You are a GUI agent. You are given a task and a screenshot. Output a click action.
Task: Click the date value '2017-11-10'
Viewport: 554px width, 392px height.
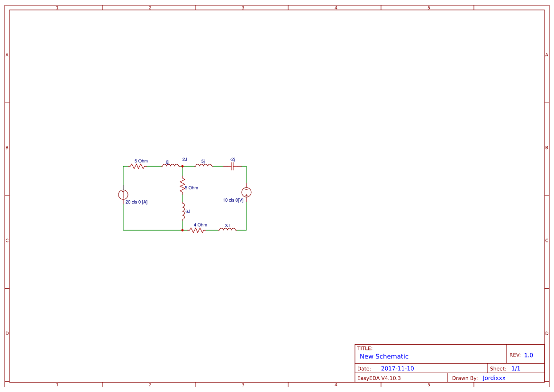point(397,368)
